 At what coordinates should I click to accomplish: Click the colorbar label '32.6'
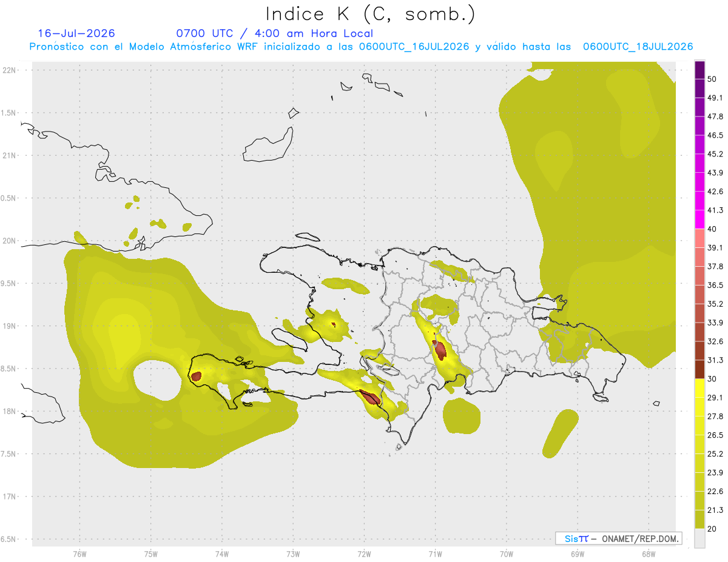pos(715,341)
